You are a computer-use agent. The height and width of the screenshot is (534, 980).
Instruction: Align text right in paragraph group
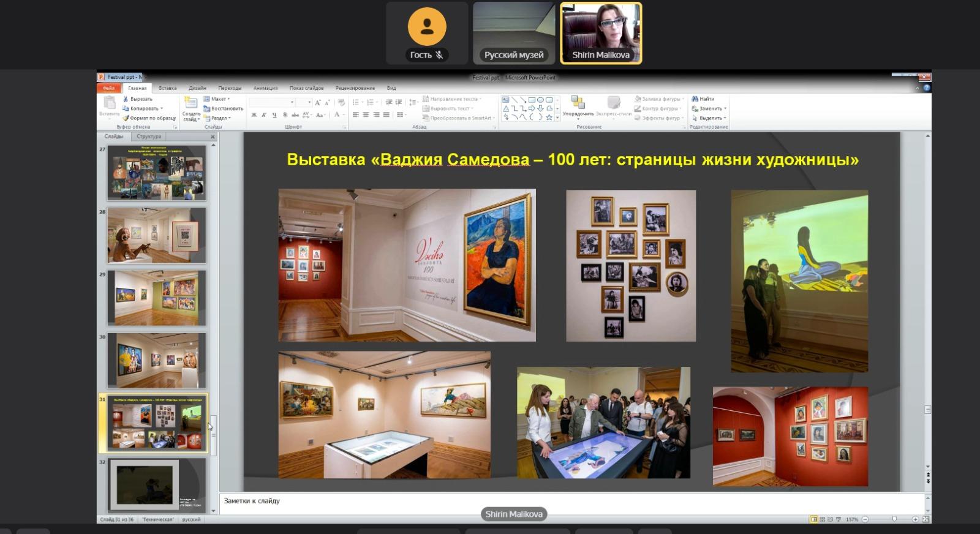point(376,115)
